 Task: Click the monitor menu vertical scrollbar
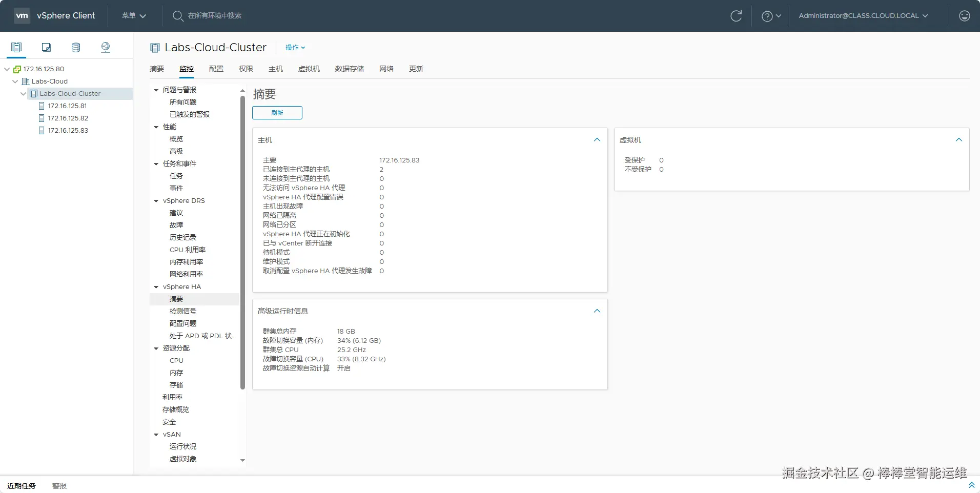point(242,243)
